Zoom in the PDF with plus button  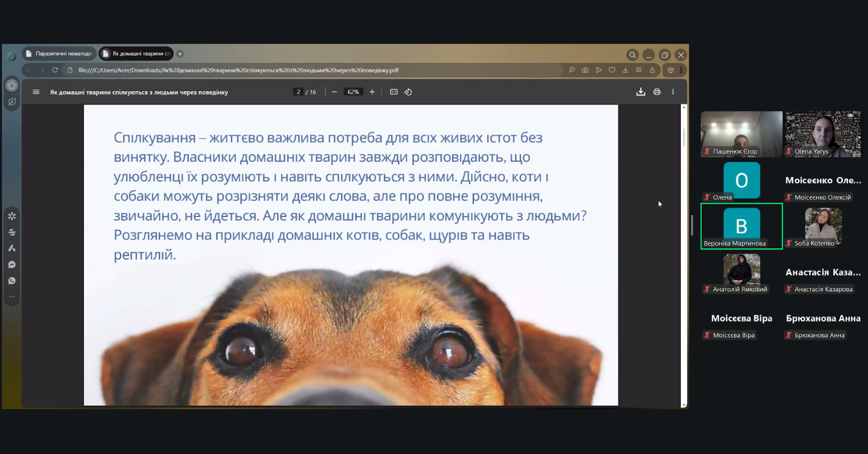click(x=372, y=92)
